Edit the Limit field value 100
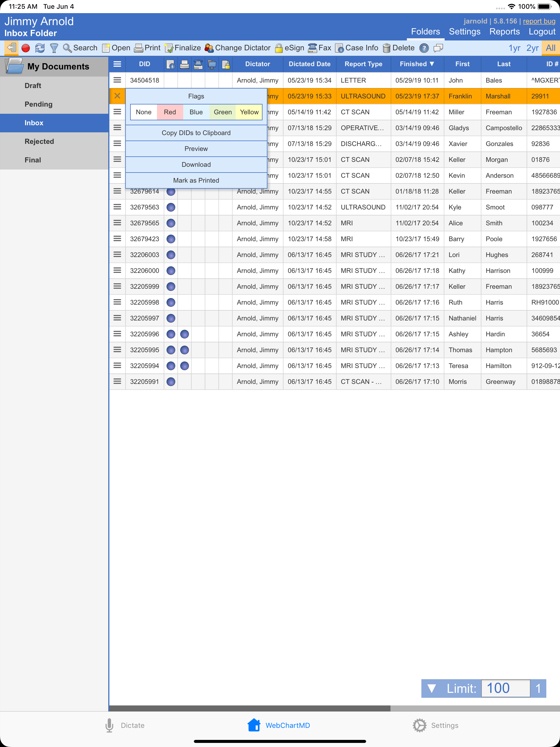This screenshot has height=747, width=560. [505, 688]
